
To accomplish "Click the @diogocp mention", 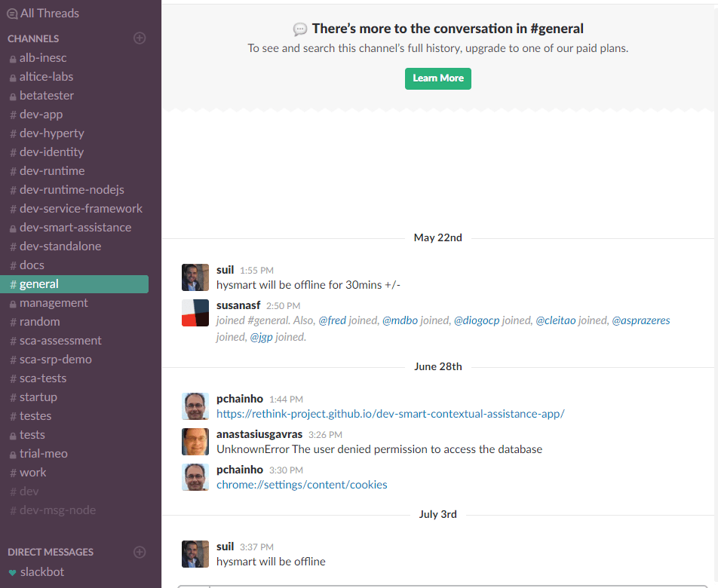I will click(x=477, y=320).
